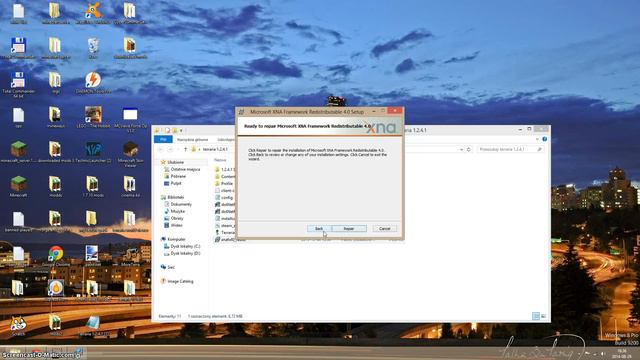Viewport: 640px width, 360px height.
Task: Select Image Catalog in Explorer sidebar
Action: tap(180, 281)
